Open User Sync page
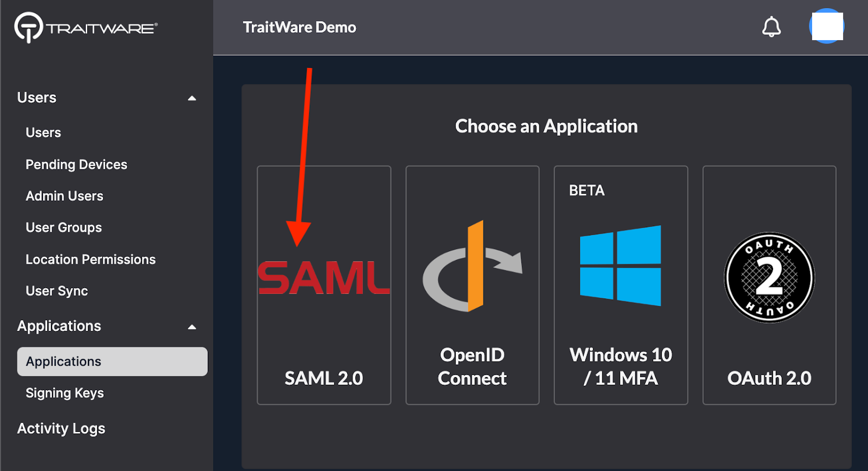 tap(57, 291)
